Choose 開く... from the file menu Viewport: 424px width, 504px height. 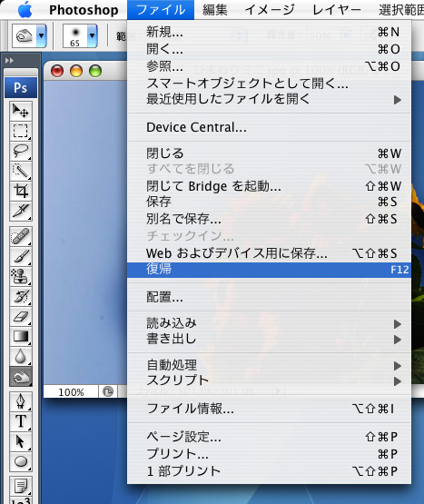point(269,49)
